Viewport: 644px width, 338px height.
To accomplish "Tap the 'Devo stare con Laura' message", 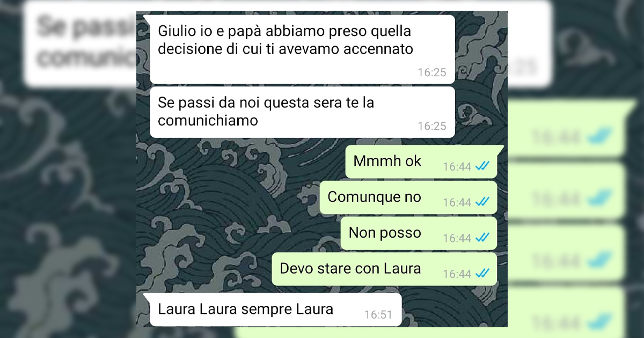I will 384,269.
